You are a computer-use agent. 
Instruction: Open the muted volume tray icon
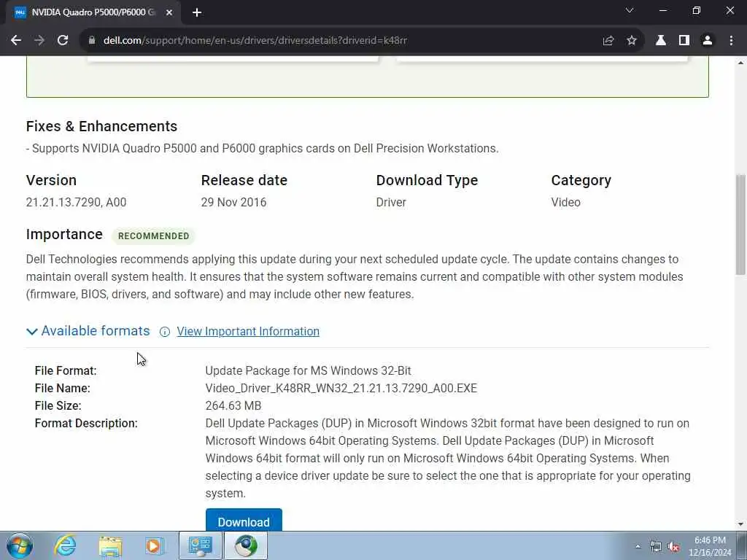(673, 547)
